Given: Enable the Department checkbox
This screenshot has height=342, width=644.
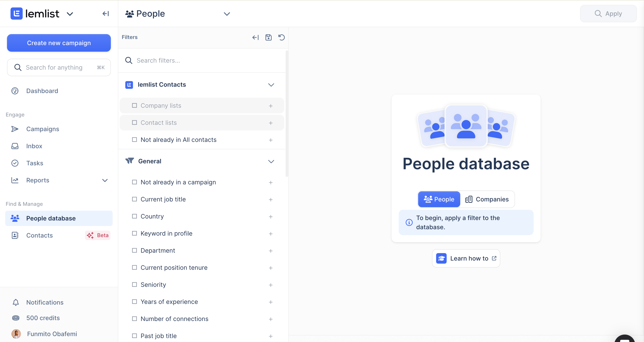Looking at the screenshot, I should pyautogui.click(x=134, y=250).
